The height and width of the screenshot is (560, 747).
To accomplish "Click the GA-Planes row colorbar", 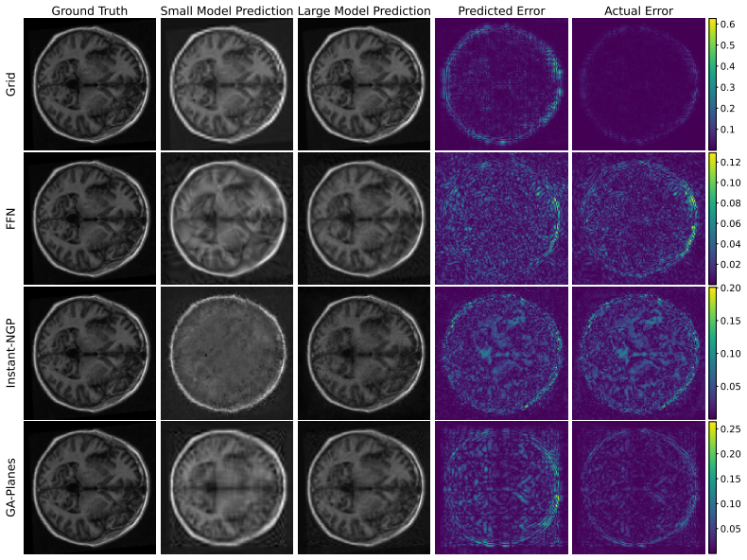I will click(x=712, y=487).
